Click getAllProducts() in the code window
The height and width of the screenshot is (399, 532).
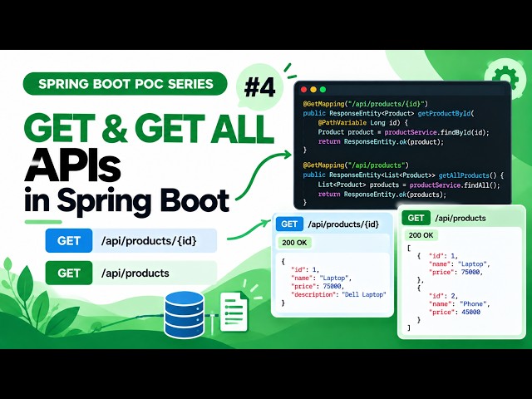coord(467,175)
